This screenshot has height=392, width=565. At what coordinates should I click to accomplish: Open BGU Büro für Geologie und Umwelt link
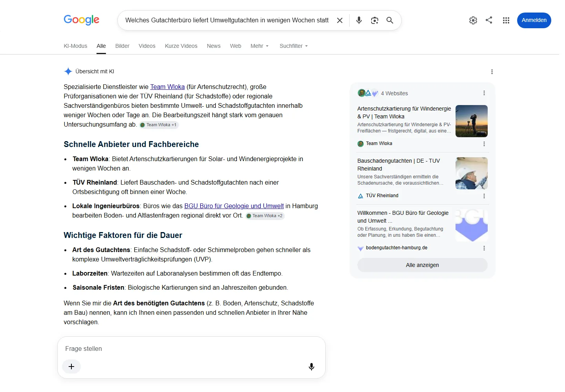[234, 206]
